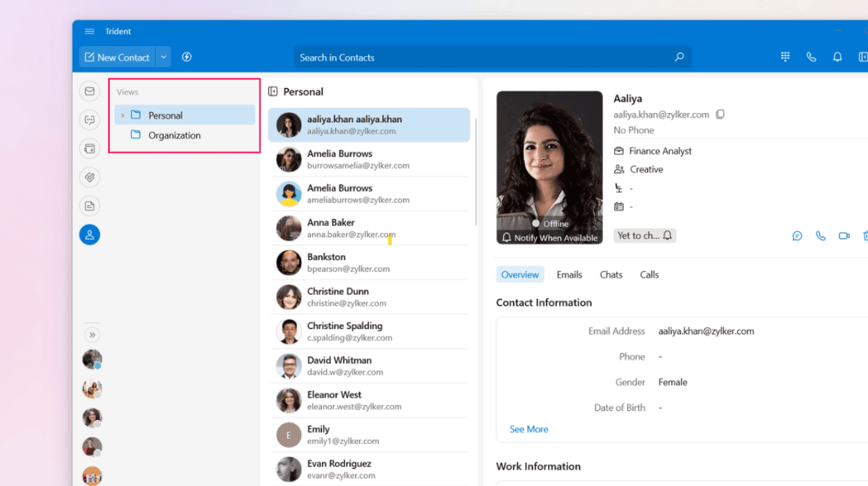Open the Chat module icon in sidebar
Image resolution: width=868 pixels, height=486 pixels.
tap(89, 120)
